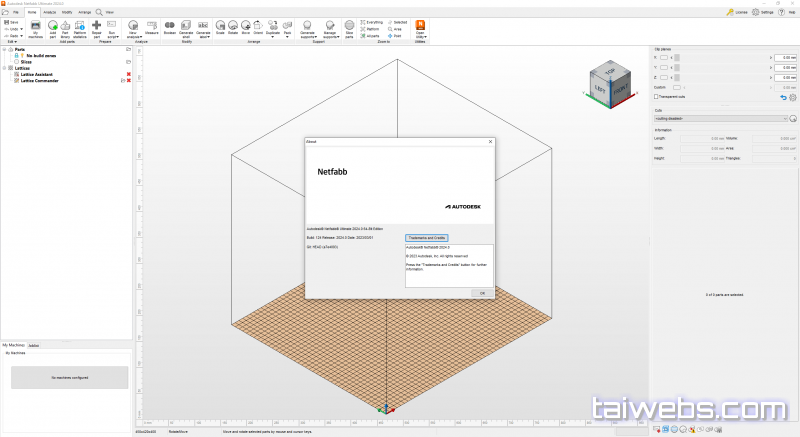800x437 pixels.
Task: Click the Add part icon
Action: [52, 25]
